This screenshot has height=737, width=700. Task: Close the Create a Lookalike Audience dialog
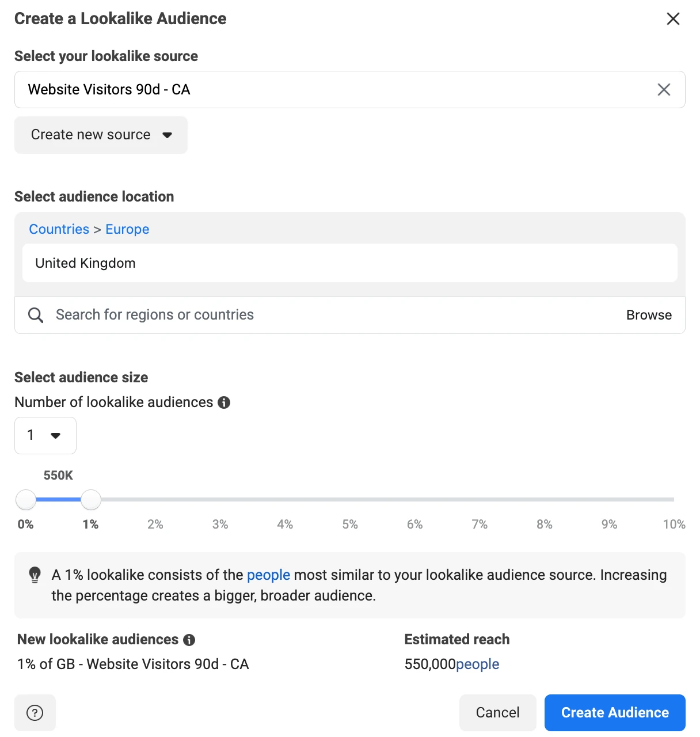click(x=673, y=19)
